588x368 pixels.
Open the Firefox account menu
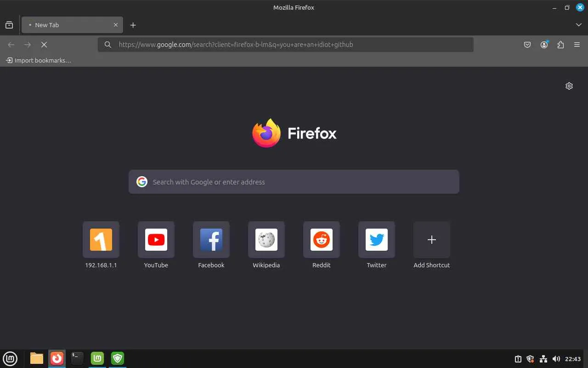click(544, 45)
